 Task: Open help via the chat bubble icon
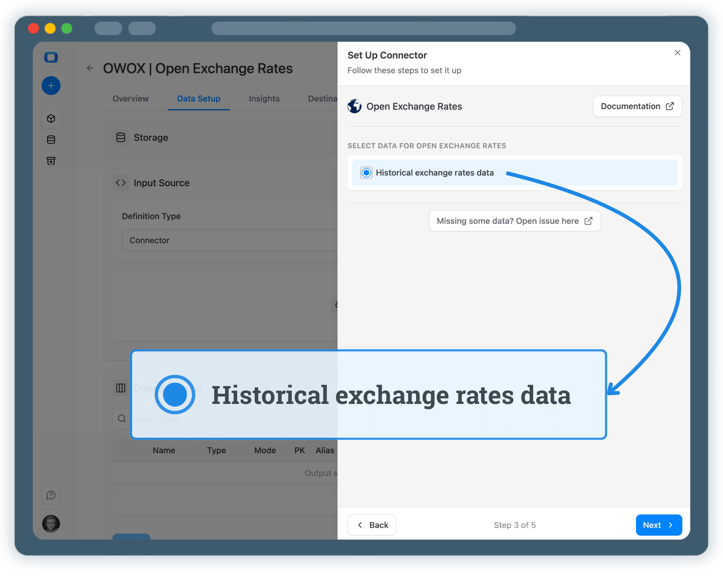[51, 495]
